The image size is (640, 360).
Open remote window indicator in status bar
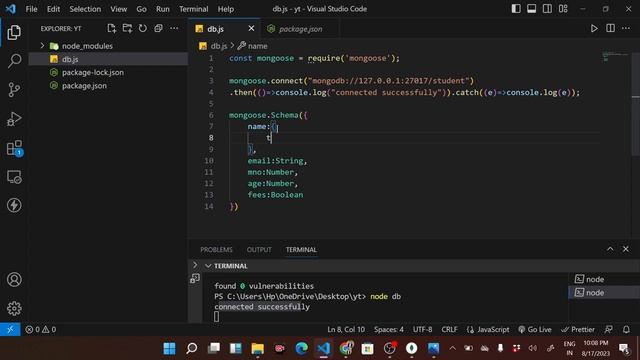tap(10, 329)
